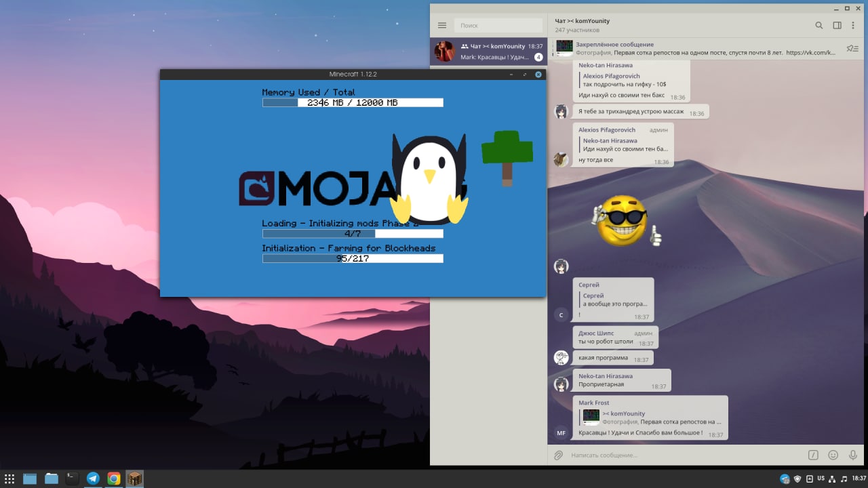Screen dimensions: 868x488
Task: Click message text ты чо робот штоли
Action: click(606, 342)
